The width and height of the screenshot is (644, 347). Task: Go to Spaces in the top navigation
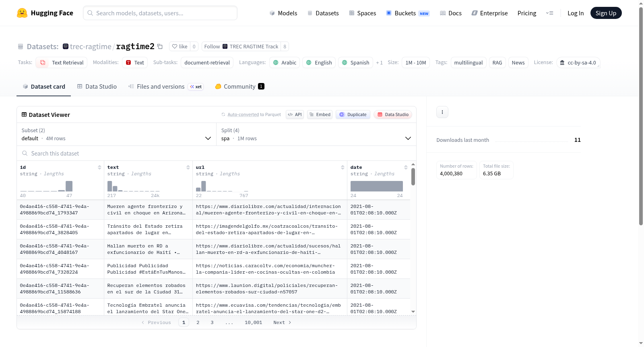click(363, 13)
